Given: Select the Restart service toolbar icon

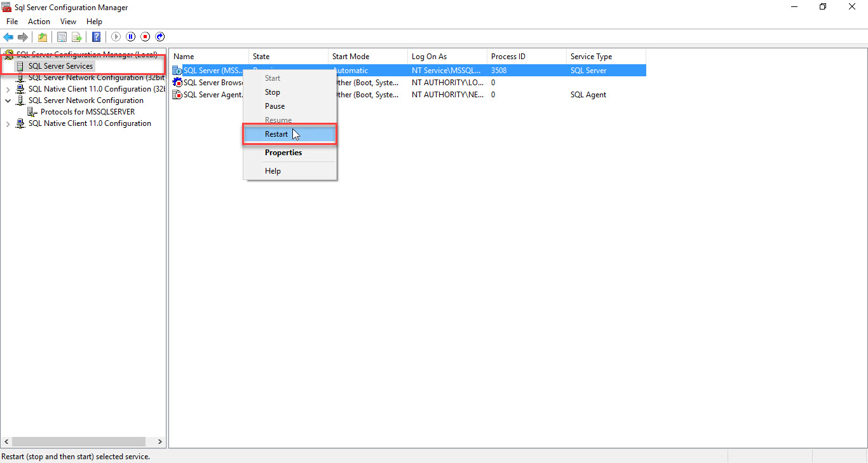Looking at the screenshot, I should [x=159, y=36].
